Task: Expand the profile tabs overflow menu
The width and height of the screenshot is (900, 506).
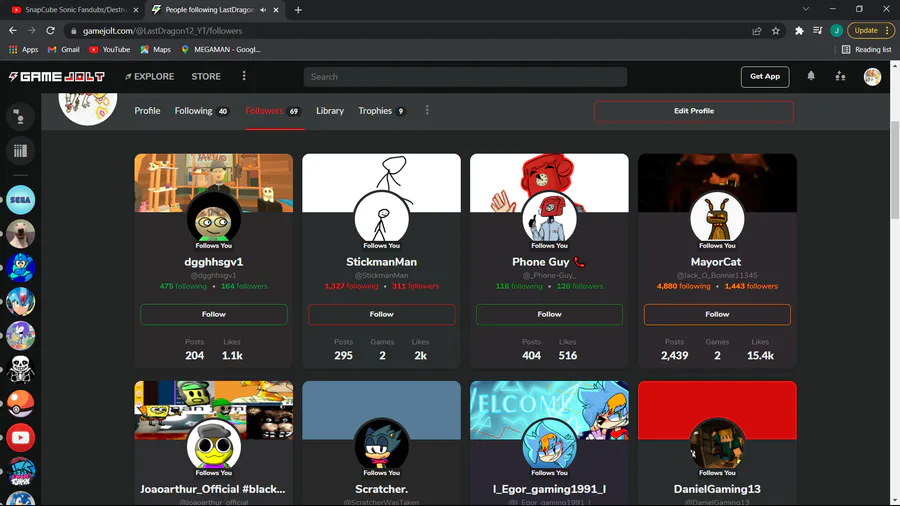Action: click(x=427, y=110)
